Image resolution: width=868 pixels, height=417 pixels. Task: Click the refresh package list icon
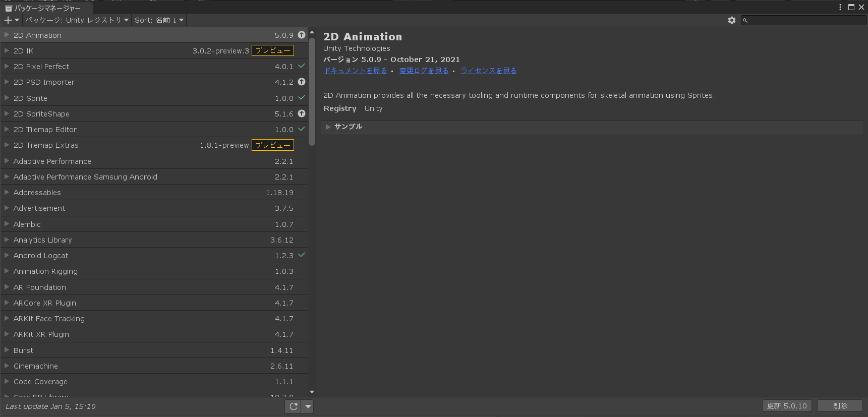click(294, 406)
